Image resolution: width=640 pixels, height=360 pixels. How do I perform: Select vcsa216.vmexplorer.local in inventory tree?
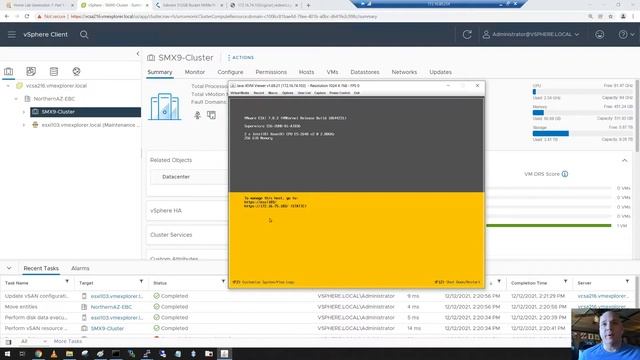click(x=56, y=86)
